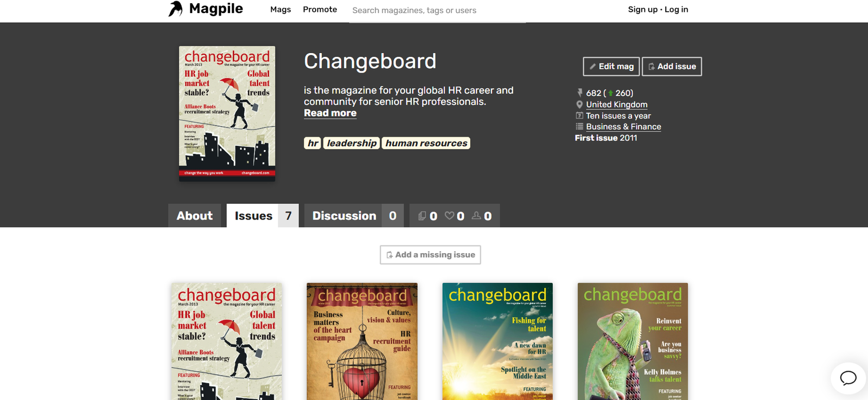
Task: Click the location pin icon
Action: click(579, 105)
